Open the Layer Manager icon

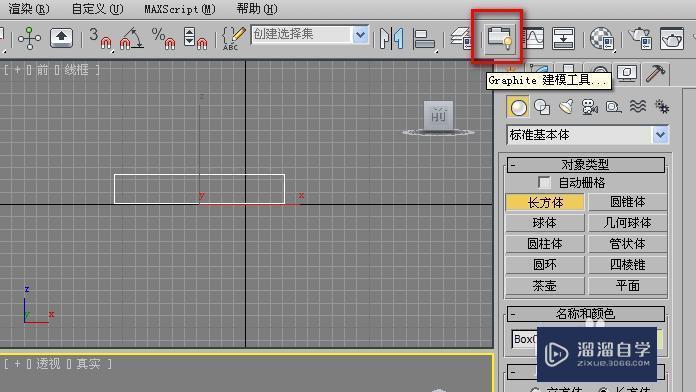(x=461, y=38)
